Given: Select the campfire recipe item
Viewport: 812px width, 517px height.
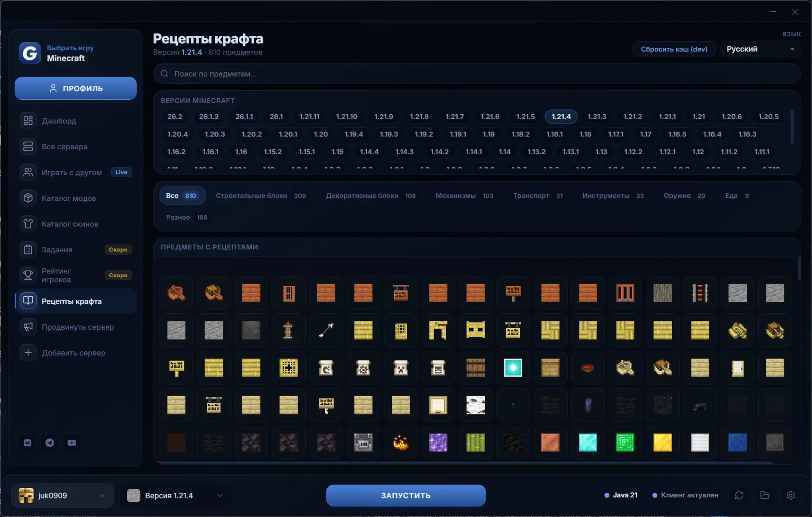Looking at the screenshot, I should click(401, 443).
